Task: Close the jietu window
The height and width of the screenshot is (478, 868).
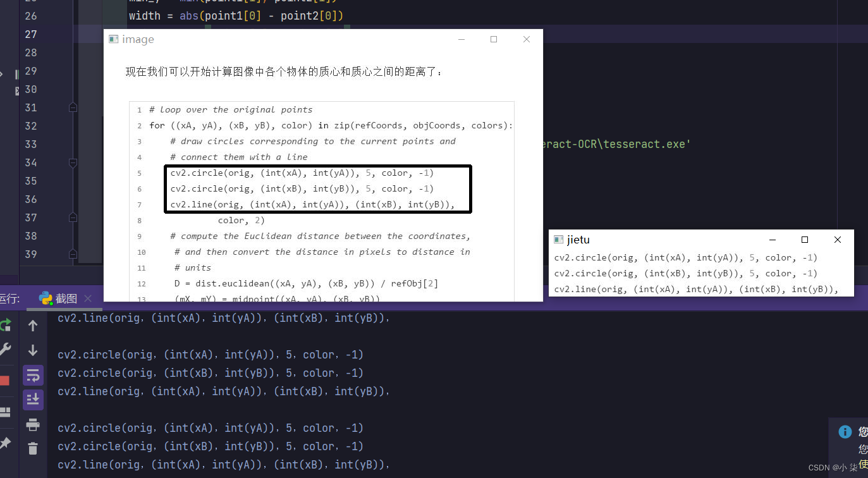Action: pyautogui.click(x=838, y=240)
